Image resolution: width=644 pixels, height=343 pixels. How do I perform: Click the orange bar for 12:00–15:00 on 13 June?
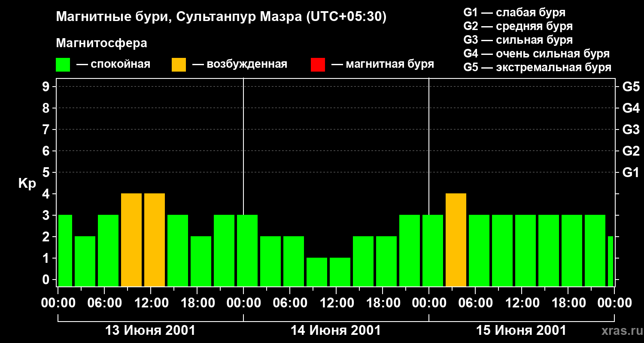(155, 240)
